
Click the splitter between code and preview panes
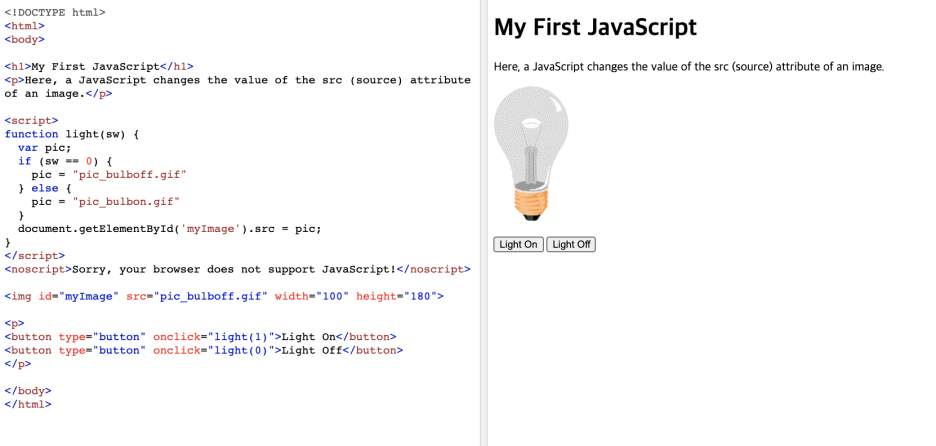click(484, 223)
